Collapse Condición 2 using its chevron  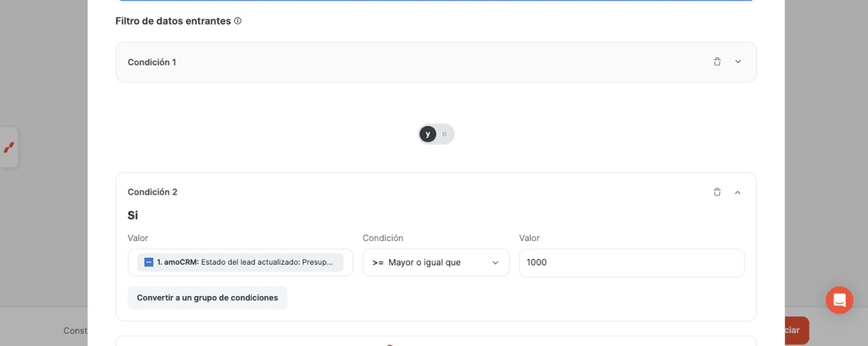[x=738, y=192]
